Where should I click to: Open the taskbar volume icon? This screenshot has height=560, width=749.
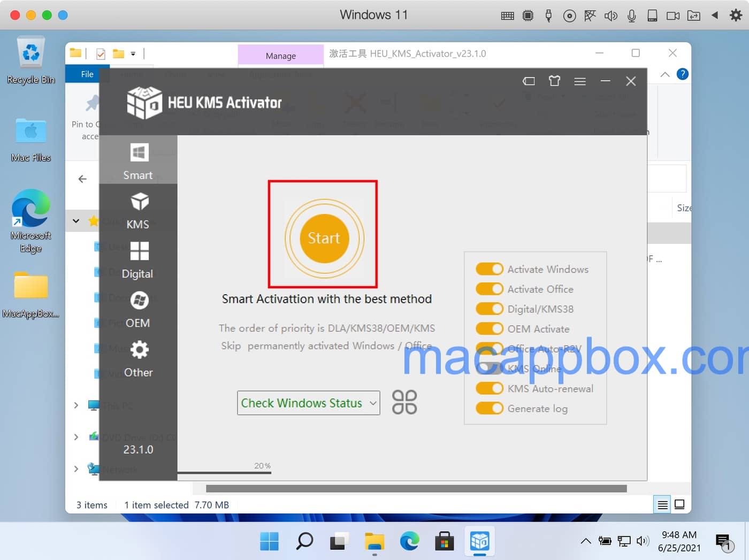click(643, 541)
